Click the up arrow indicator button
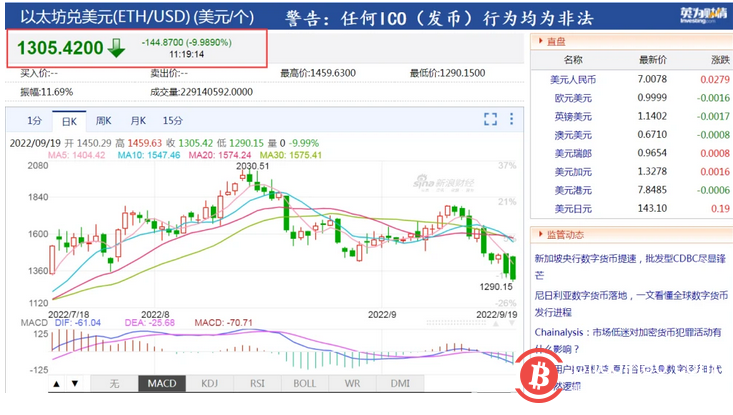The height and width of the screenshot is (415, 733). pos(57,384)
